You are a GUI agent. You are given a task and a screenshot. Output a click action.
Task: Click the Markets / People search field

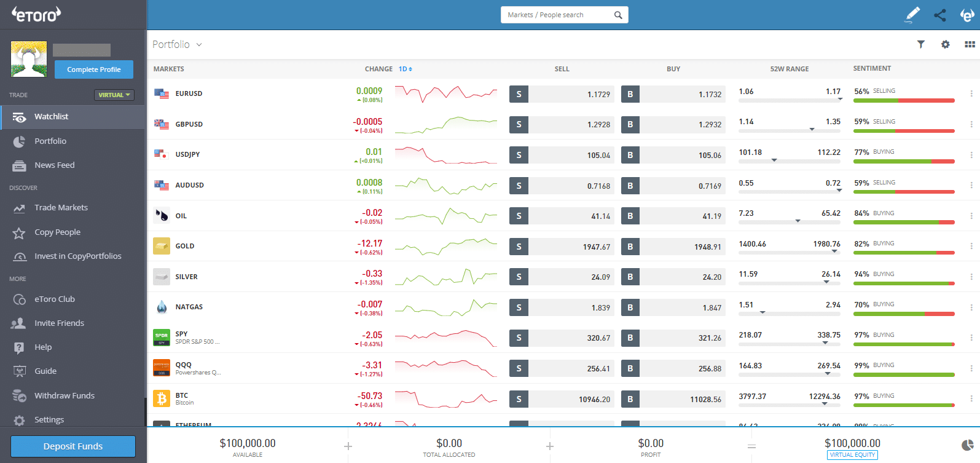(565, 15)
